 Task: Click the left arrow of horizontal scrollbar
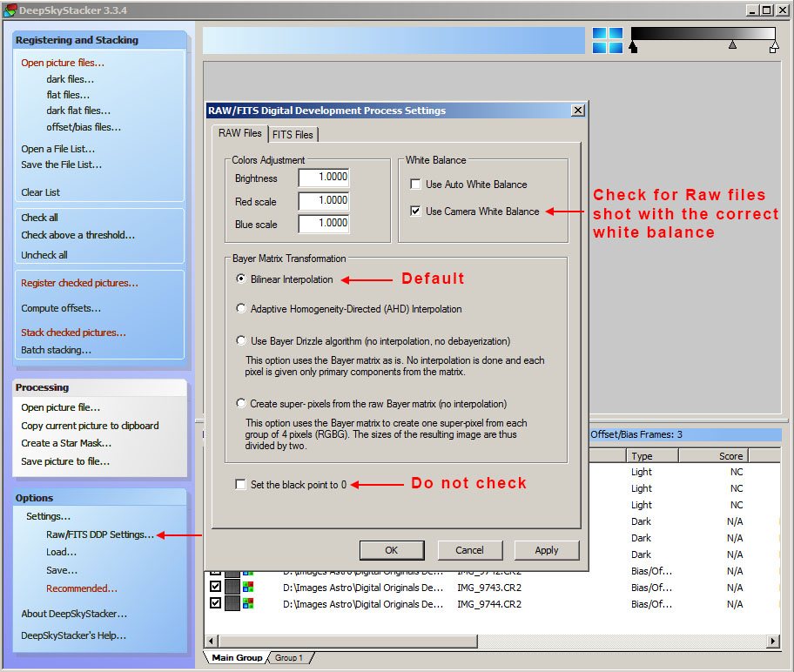[212, 642]
